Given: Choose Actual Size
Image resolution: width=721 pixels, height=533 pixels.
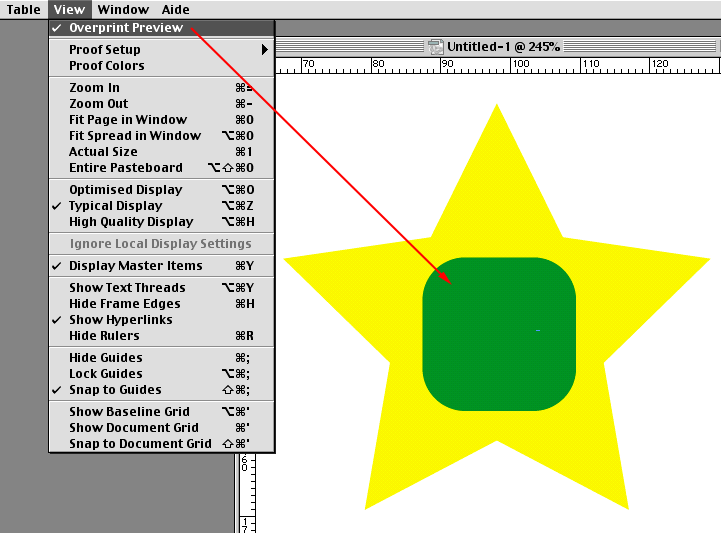Looking at the screenshot, I should click(162, 152).
